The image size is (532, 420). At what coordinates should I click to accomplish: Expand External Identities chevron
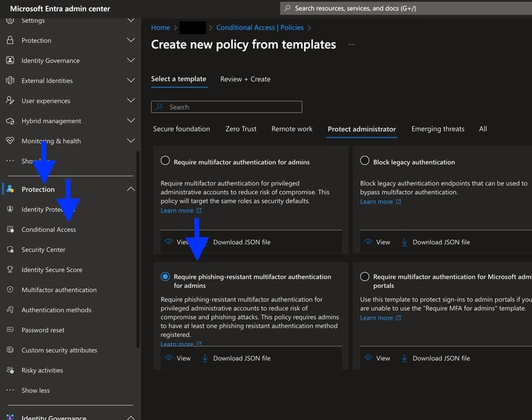coord(131,80)
